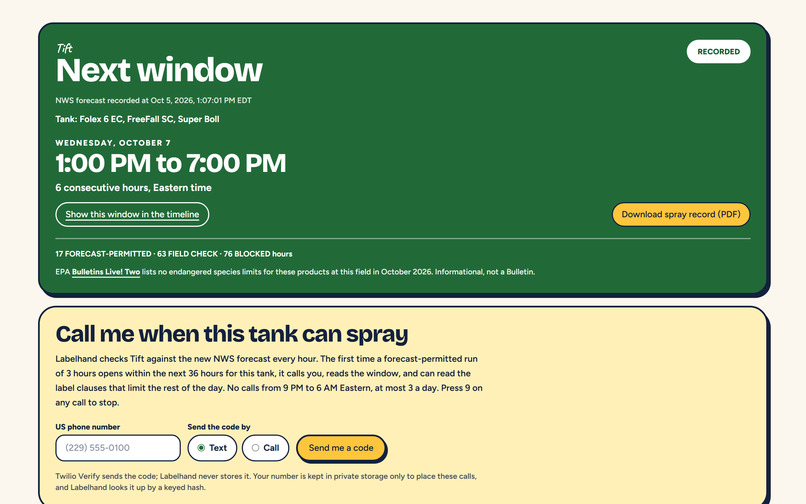The image size is (806, 504).
Task: Click the 'US phone number' label
Action: (87, 427)
